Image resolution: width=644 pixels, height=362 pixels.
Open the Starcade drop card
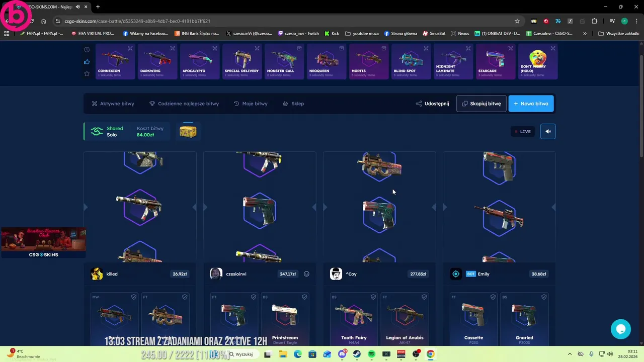(496, 61)
